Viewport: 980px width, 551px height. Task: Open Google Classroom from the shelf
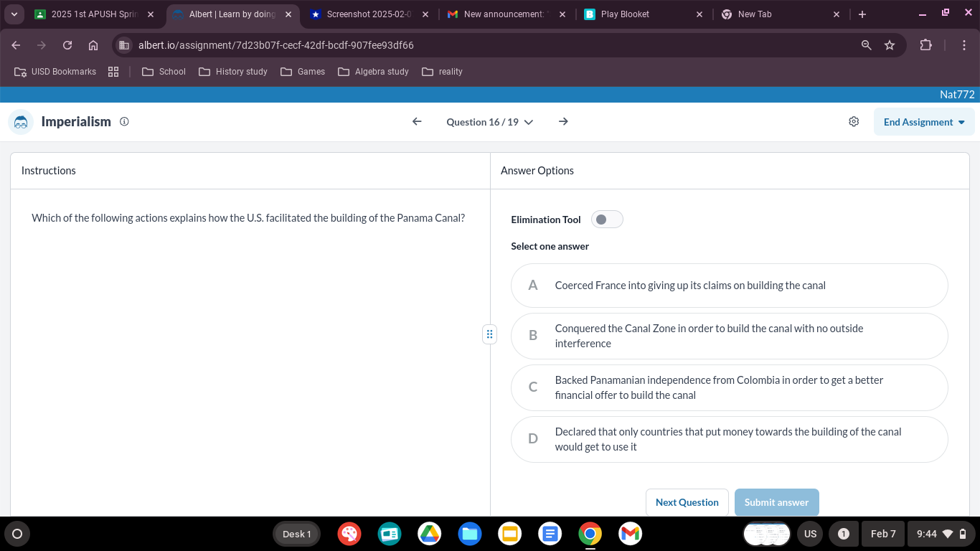click(390, 534)
